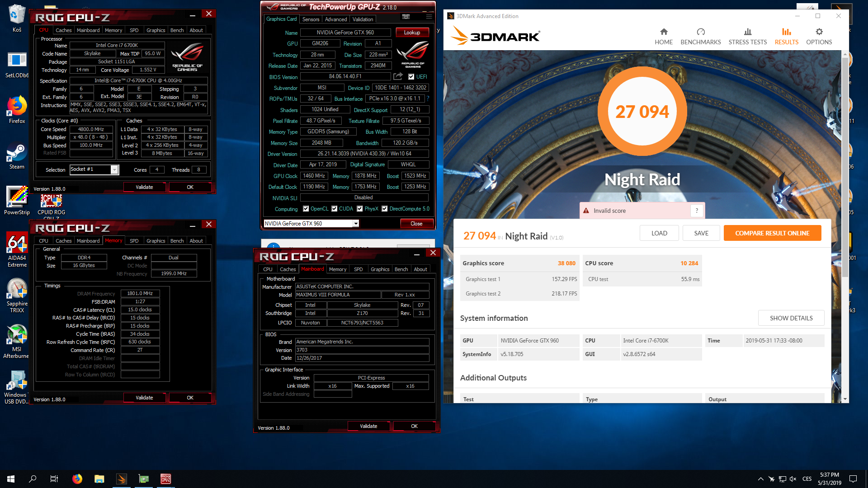Toggle OpenCL checkbox in GPU-Z
Viewport: 868px width, 488px height.
[306, 209]
